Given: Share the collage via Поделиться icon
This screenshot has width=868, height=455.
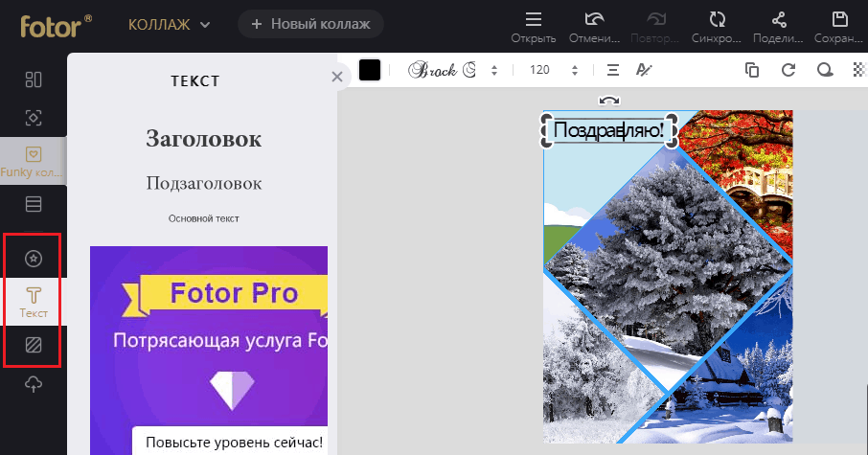Looking at the screenshot, I should (778, 26).
